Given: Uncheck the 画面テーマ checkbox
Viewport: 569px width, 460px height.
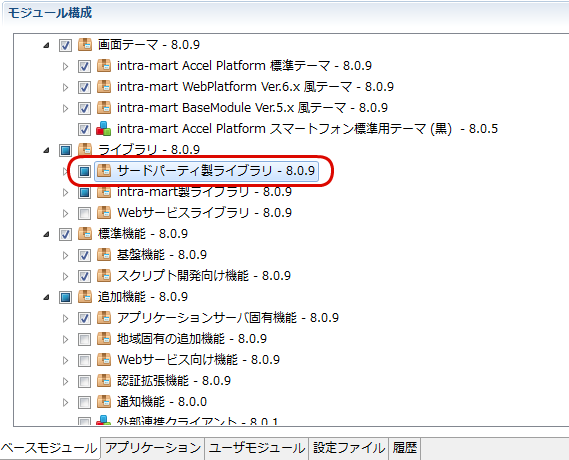Looking at the screenshot, I should 65,45.
